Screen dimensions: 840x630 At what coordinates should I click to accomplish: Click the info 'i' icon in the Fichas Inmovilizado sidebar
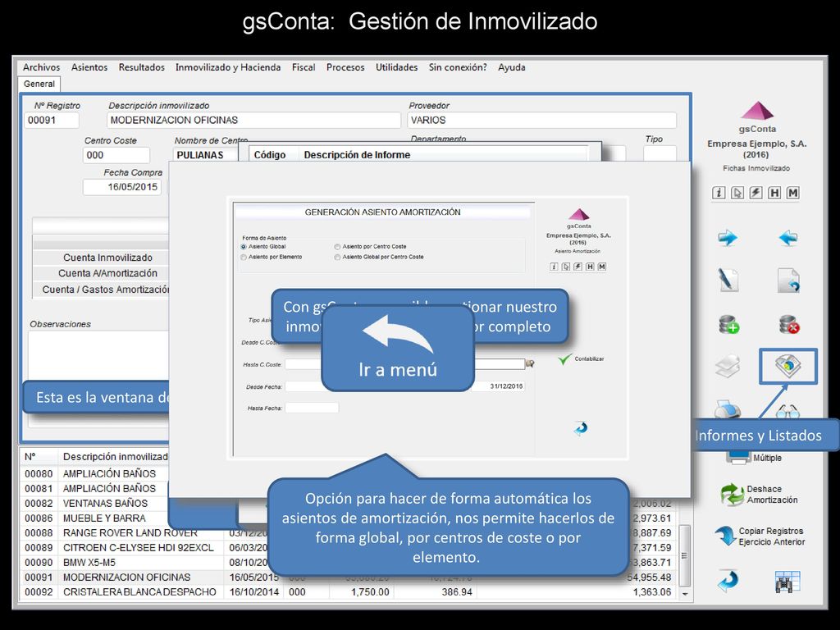pos(719,193)
